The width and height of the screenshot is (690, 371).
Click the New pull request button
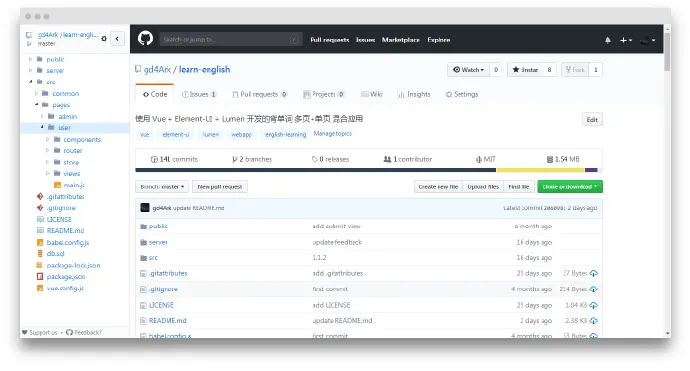coord(220,187)
